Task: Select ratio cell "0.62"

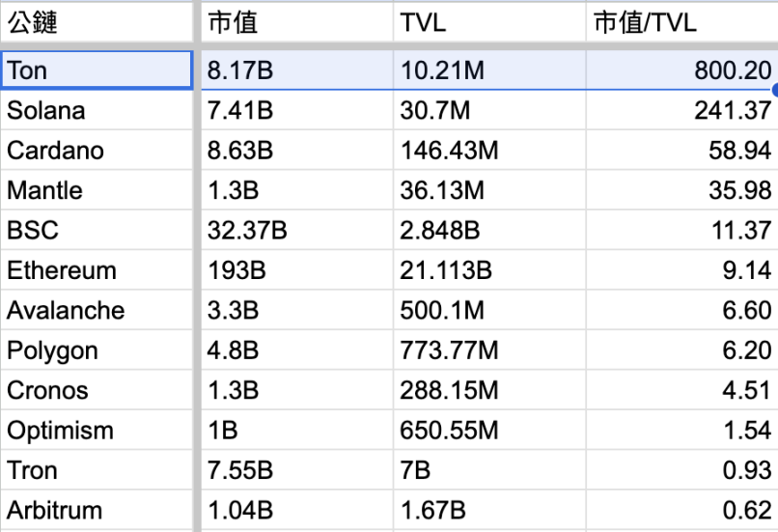Action: click(682, 510)
